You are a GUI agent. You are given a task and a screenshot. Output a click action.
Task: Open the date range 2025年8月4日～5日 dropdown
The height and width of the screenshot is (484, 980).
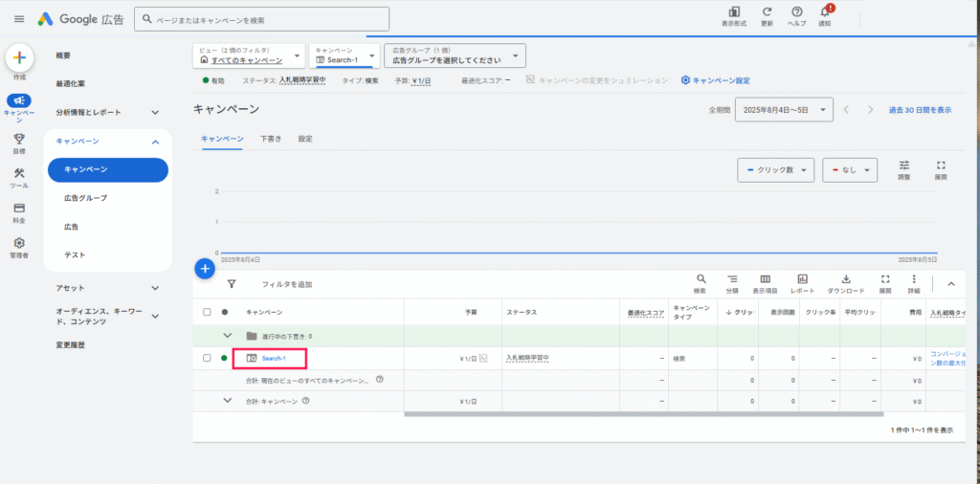point(785,110)
